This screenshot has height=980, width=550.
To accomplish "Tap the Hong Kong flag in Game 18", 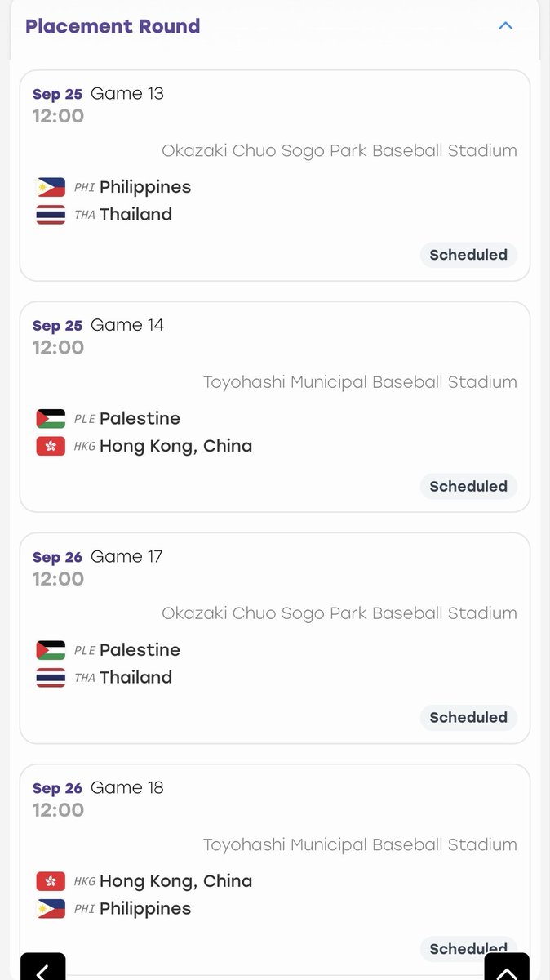I will coord(51,882).
